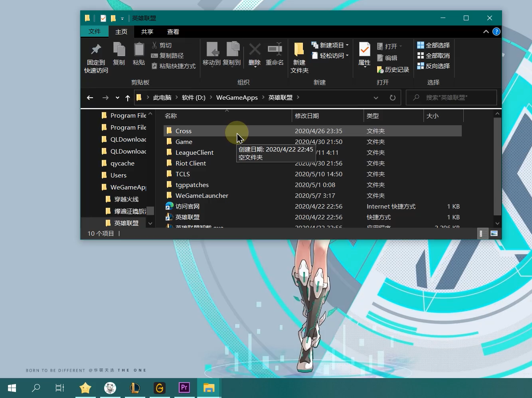Screen dimensions: 532x398
Task: Open League of Legends taskbar icon
Action: pyautogui.click(x=135, y=388)
